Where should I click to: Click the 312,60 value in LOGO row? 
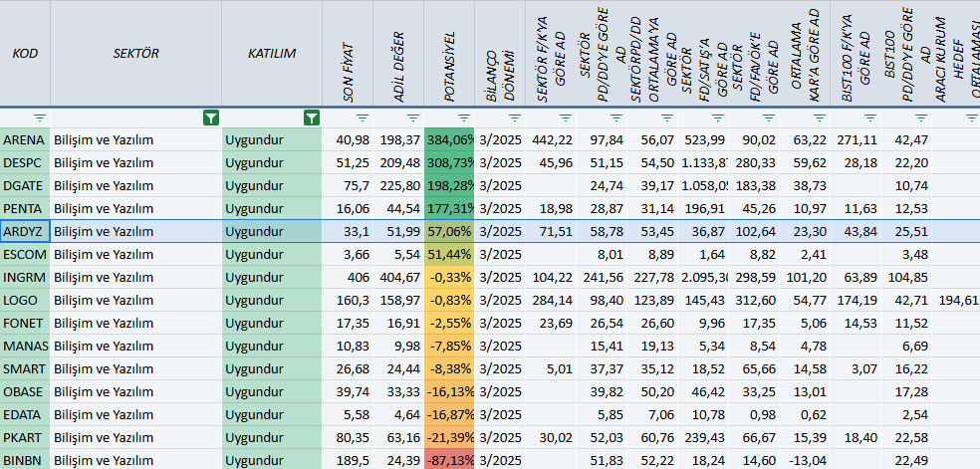click(x=754, y=301)
